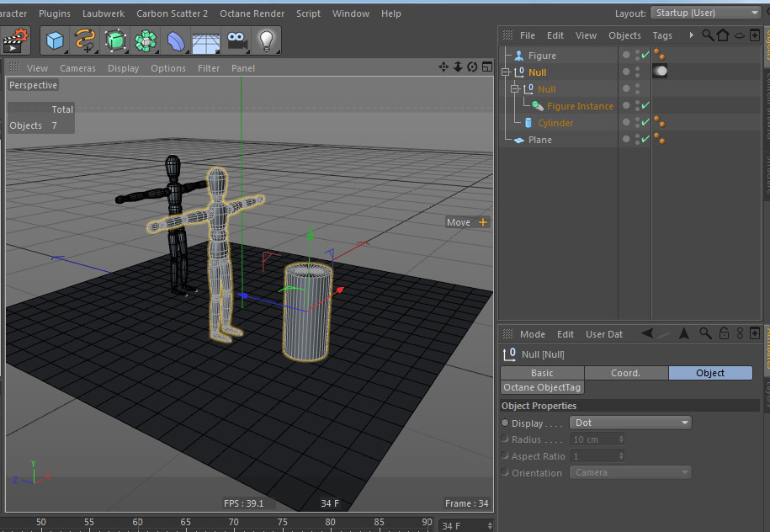Click the Edit Render Settings clapperboard icon

(15, 40)
